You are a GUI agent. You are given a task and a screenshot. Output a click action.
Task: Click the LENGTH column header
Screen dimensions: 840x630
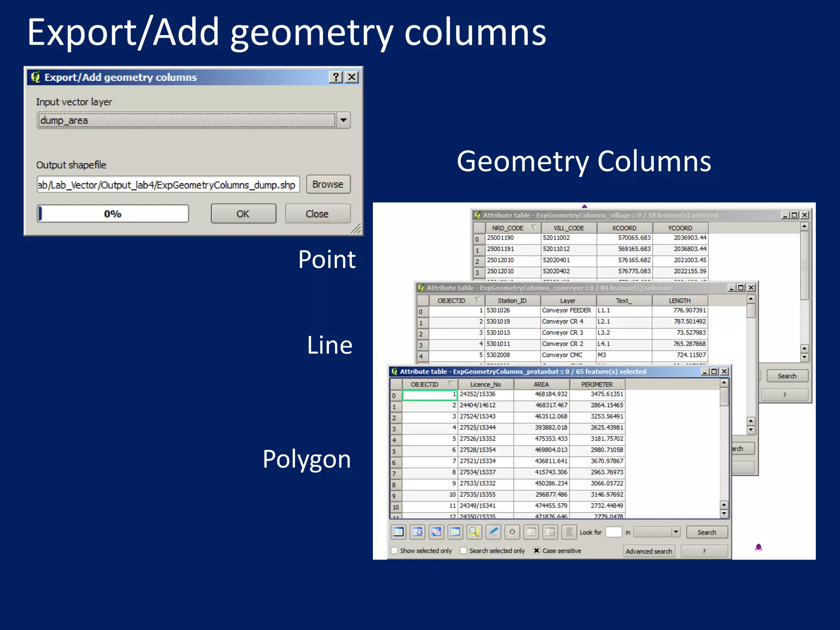(x=680, y=301)
